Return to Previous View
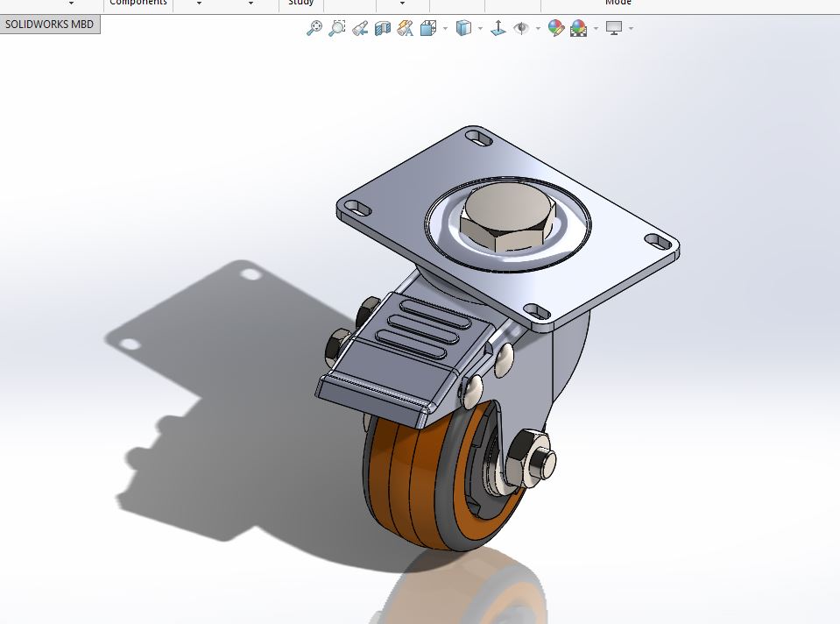Viewport: 840px width, 624px height. point(360,28)
